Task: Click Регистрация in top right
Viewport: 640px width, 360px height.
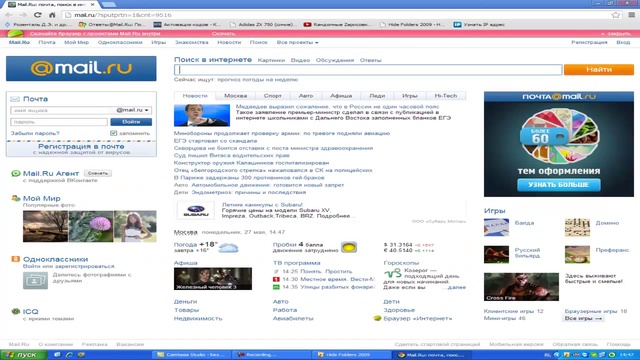Action: coord(589,42)
